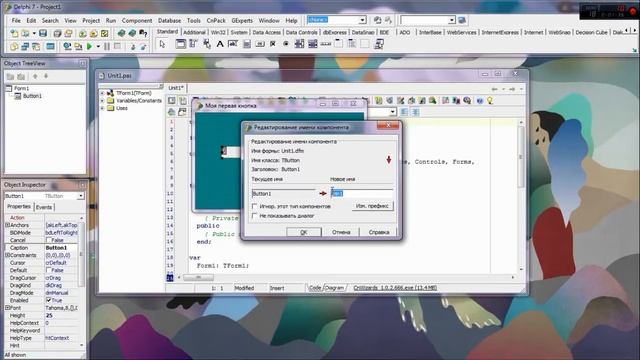This screenshot has width=640, height=360.
Task: Click the forward navigation arrow in code editor
Action: click(x=512, y=89)
